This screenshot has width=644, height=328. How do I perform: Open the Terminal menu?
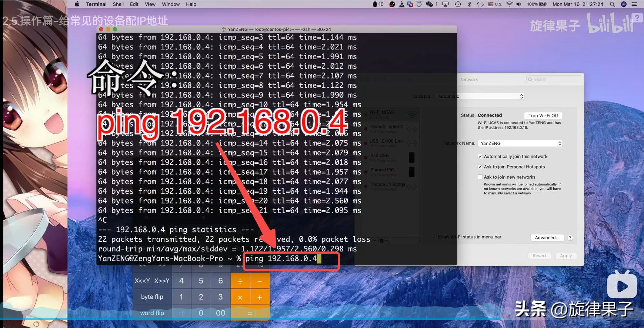pos(96,4)
